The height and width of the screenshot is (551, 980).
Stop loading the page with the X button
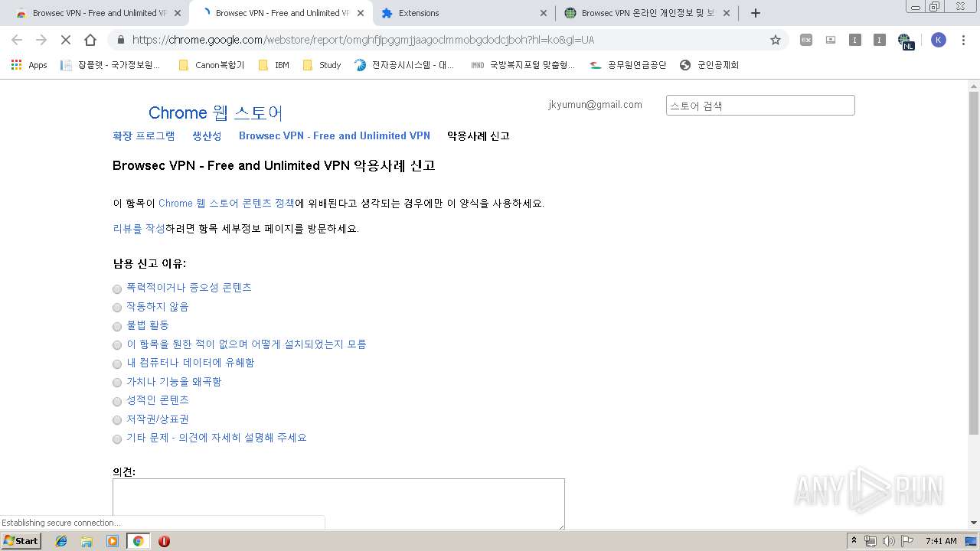(x=66, y=40)
